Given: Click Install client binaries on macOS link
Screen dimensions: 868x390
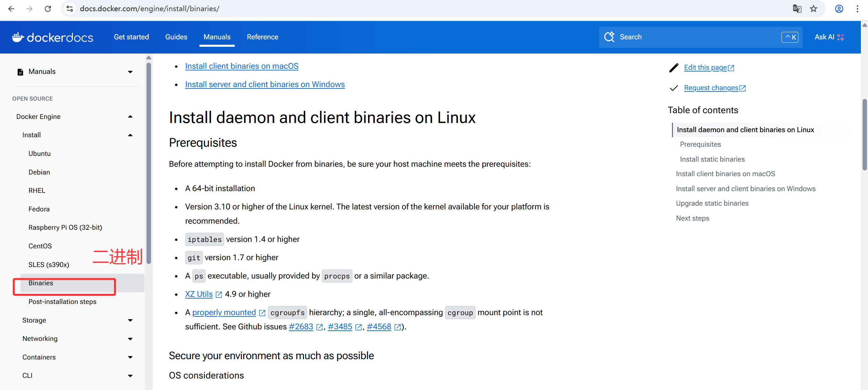Looking at the screenshot, I should [x=242, y=66].
